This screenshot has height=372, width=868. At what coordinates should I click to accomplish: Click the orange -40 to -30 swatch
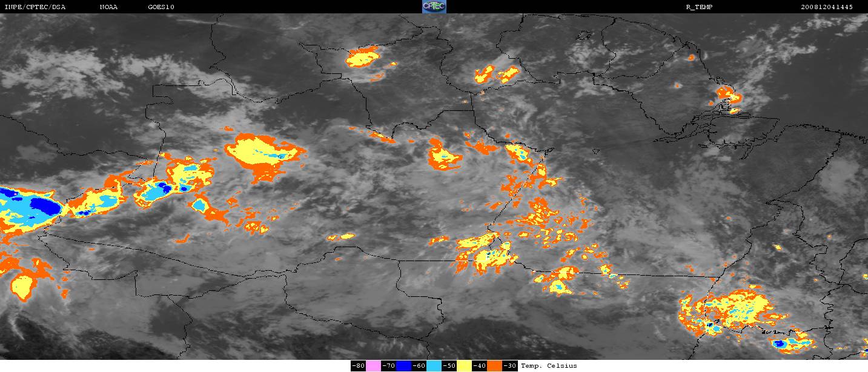coord(494,366)
